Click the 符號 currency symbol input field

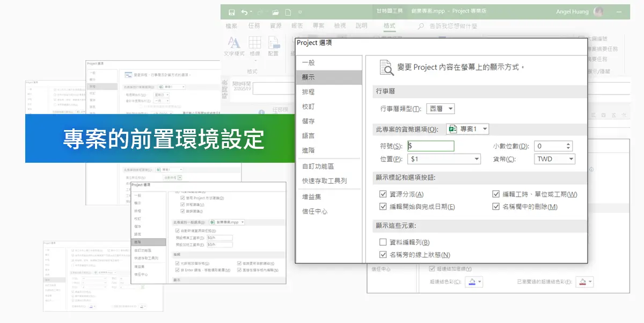click(430, 146)
